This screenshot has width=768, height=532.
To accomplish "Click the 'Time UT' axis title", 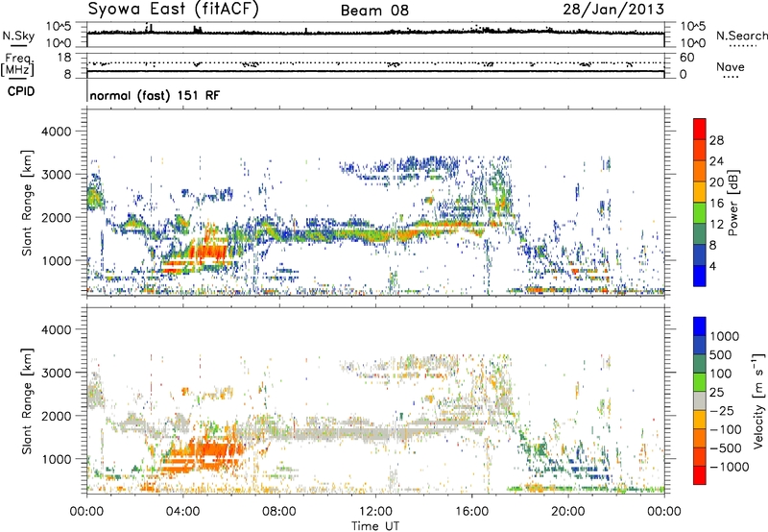I will pos(375,526).
